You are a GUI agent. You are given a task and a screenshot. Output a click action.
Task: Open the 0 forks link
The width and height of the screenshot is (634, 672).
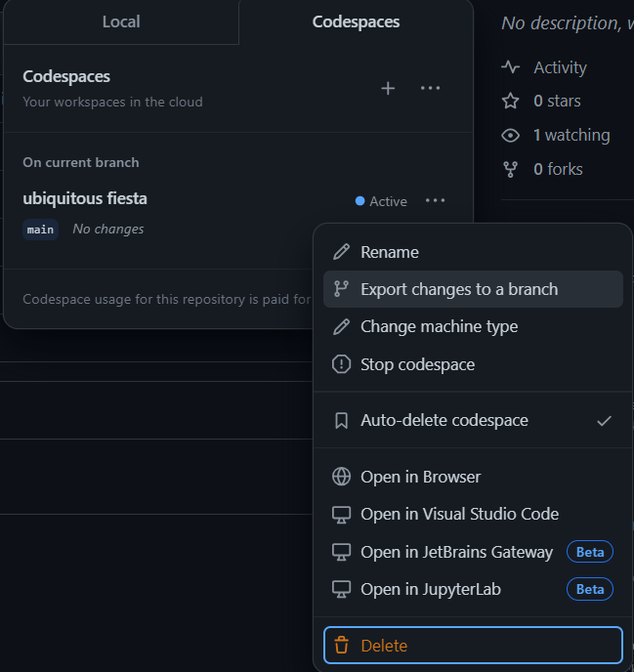pos(558,169)
